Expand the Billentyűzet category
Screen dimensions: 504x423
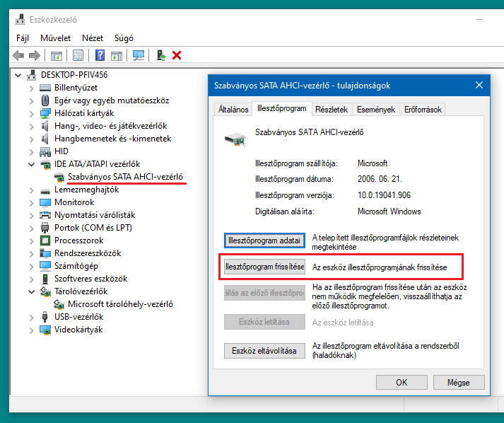(31, 88)
